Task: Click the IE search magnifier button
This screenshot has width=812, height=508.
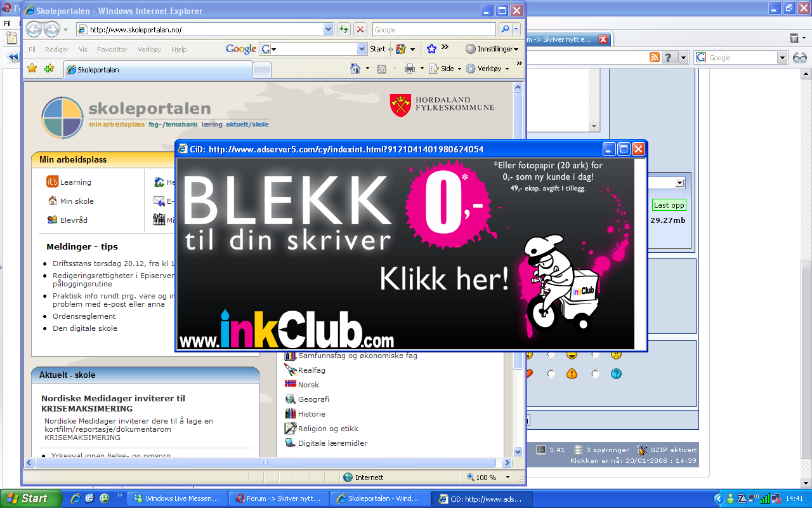Action: pos(505,29)
